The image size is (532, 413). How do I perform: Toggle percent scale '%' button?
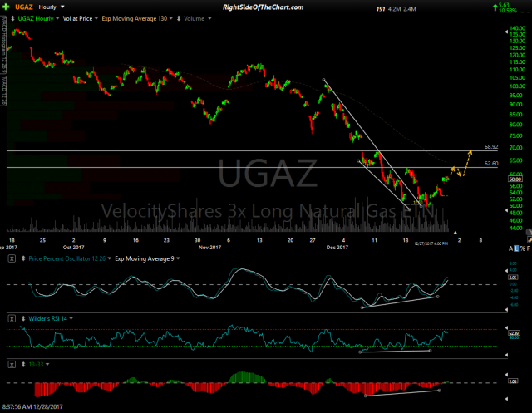[x=523, y=249]
